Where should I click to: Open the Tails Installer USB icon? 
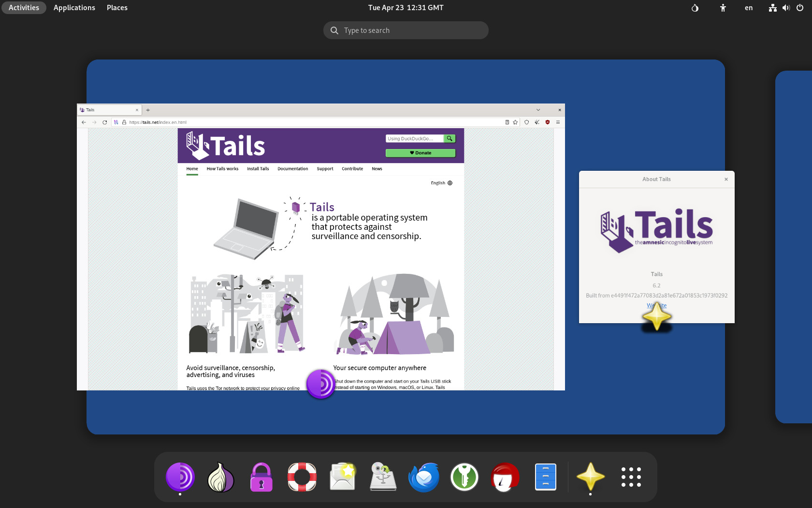tap(383, 477)
